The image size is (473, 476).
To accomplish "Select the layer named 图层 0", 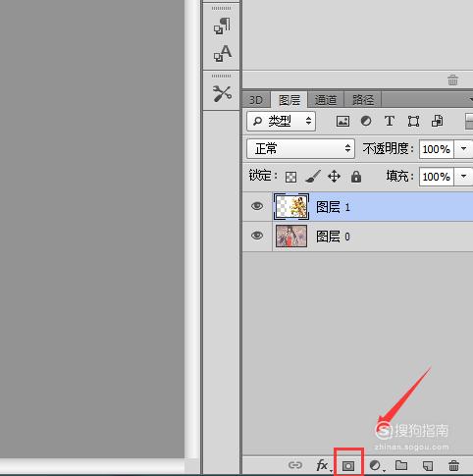I will pos(357,237).
